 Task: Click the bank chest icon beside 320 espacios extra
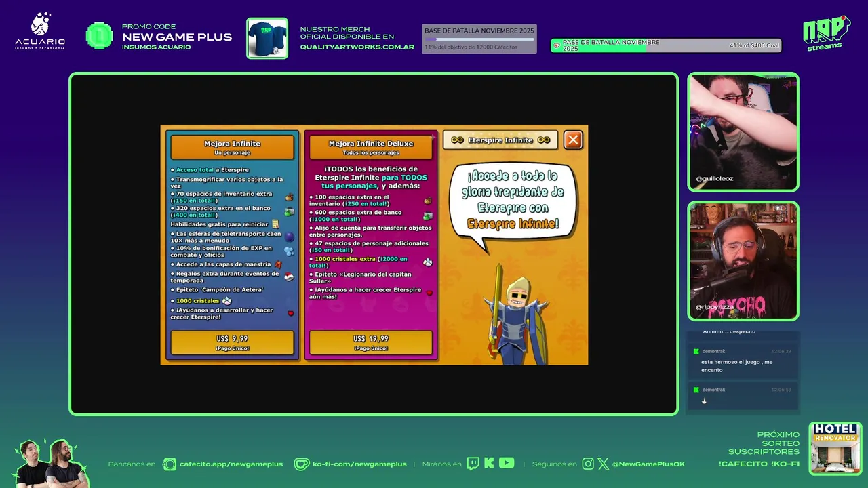click(289, 211)
